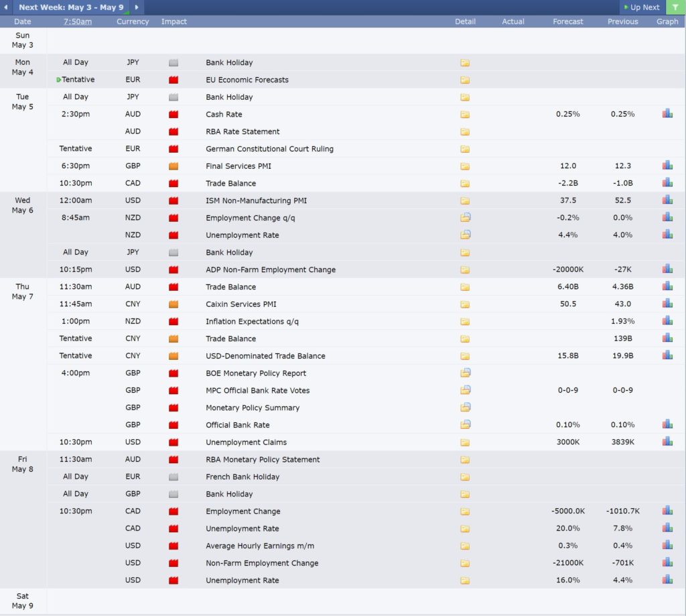Show graph for ISM Non-Manufacturing PMI
Image resolution: width=686 pixels, height=616 pixels.
click(667, 200)
